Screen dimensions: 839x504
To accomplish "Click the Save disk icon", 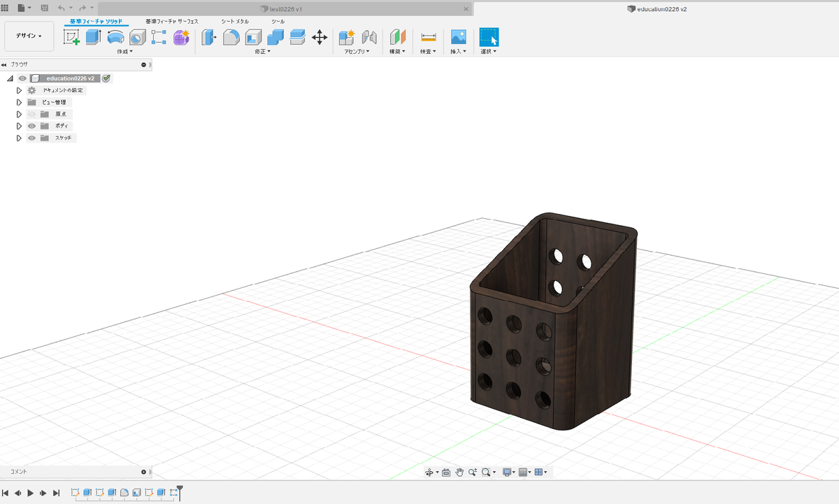I will (x=45, y=8).
